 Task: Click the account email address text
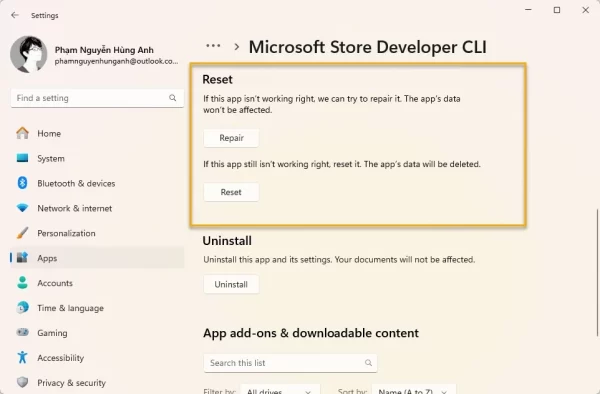click(x=116, y=61)
